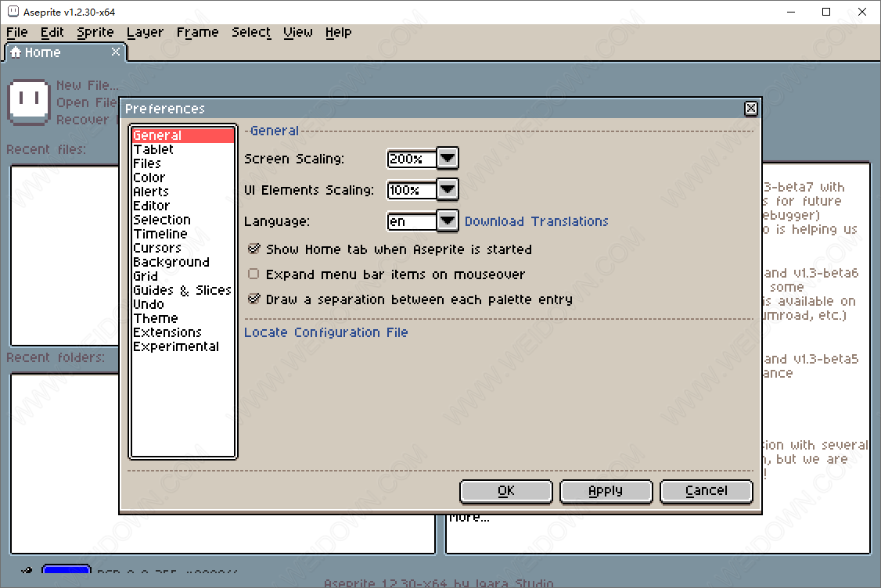The image size is (881, 588).
Task: Open the Screen Scaling dropdown arrow
Action: (x=448, y=159)
